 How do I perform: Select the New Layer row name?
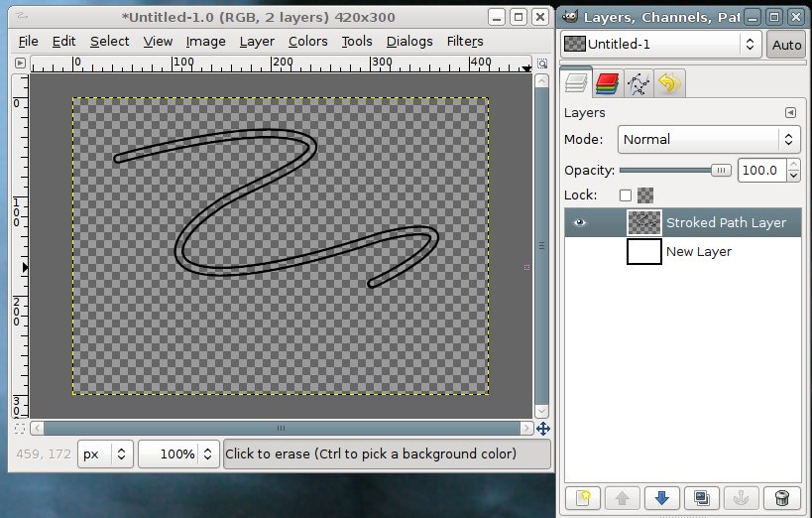tap(699, 251)
